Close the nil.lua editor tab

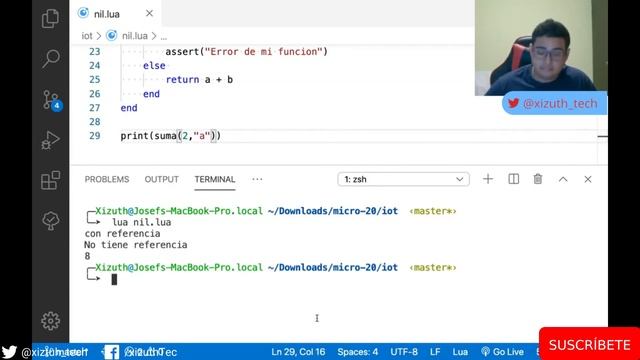[x=149, y=13]
